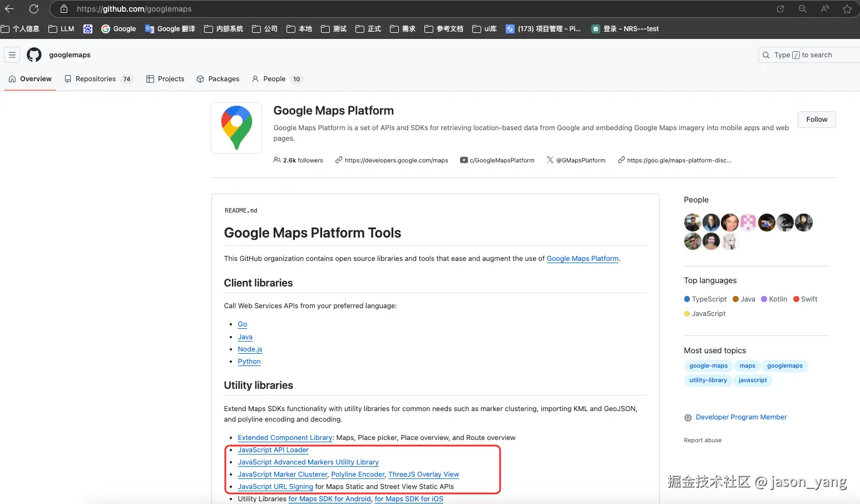860x504 pixels.
Task: Select the google-maps topic tag
Action: click(708, 366)
